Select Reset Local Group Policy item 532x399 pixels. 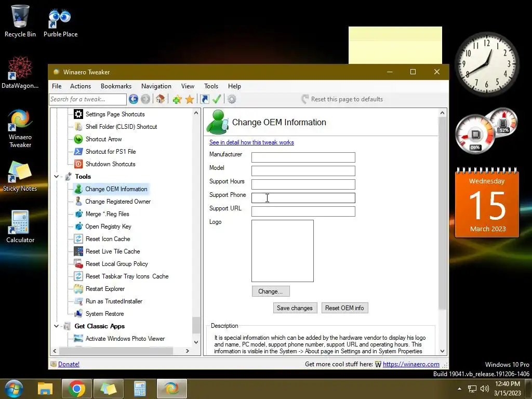pyautogui.click(x=117, y=264)
